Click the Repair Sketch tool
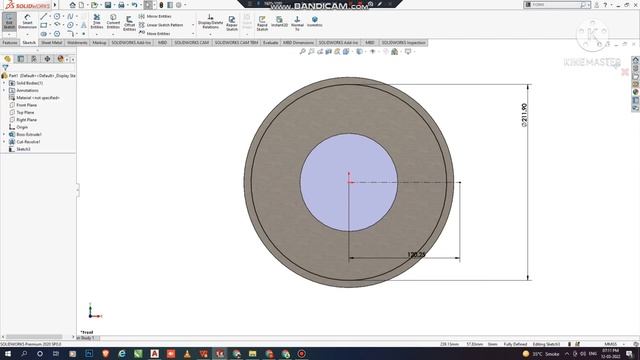The height and width of the screenshot is (360, 640). coord(232,23)
